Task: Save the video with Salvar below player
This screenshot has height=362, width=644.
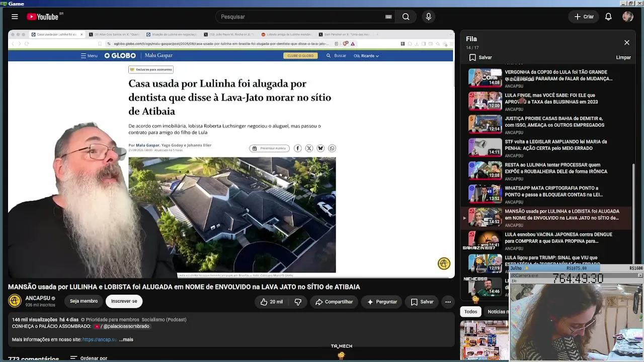Action: pos(422,302)
